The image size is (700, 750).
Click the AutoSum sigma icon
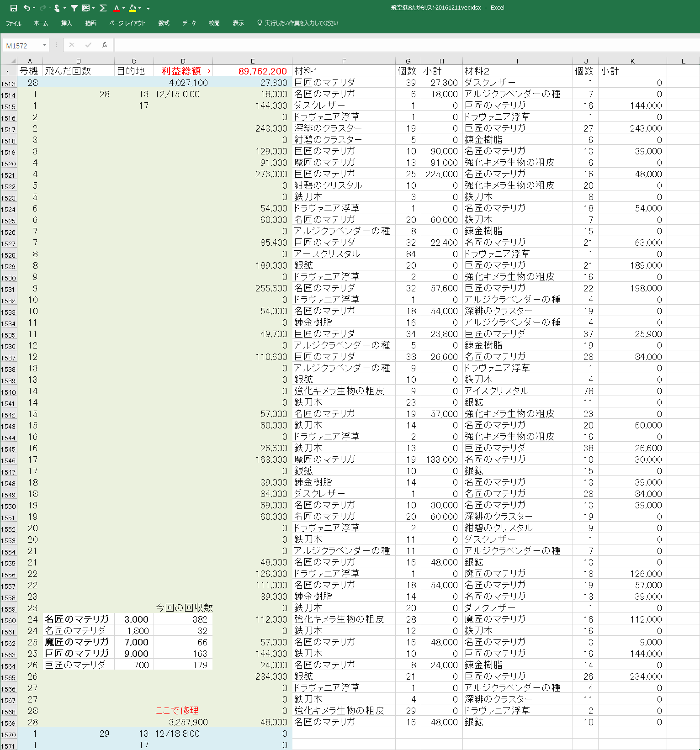tap(103, 8)
